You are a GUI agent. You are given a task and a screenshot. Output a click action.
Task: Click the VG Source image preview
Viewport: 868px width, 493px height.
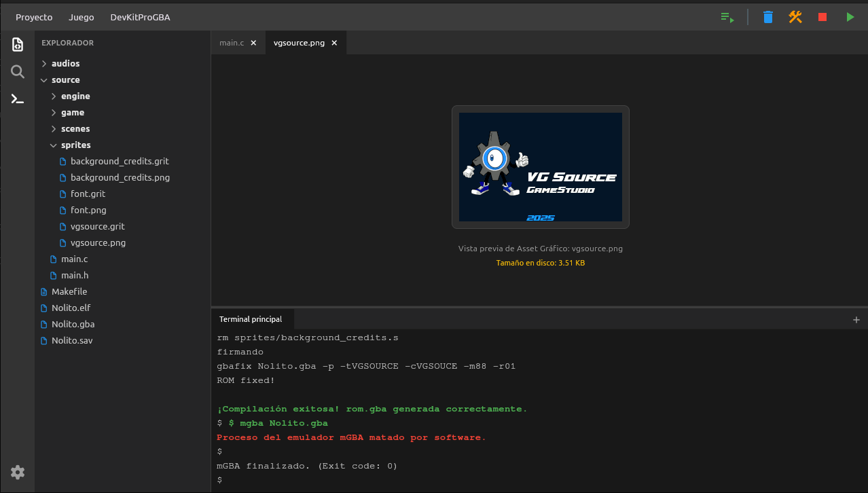pos(541,167)
